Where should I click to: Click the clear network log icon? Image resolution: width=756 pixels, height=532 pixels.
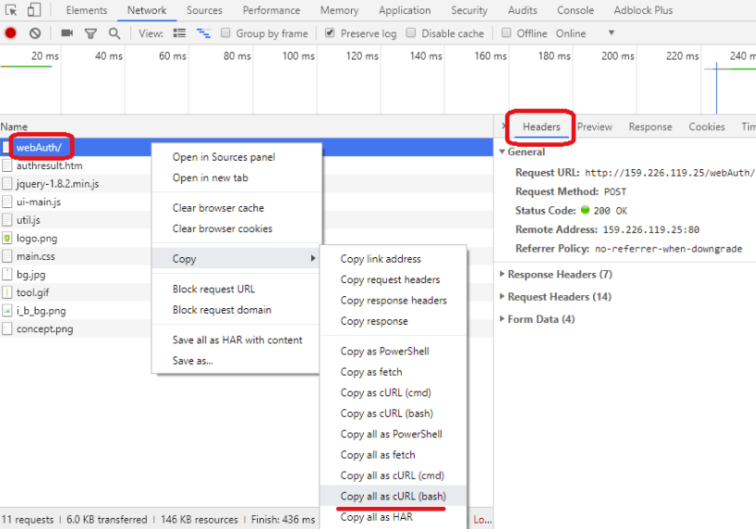point(35,33)
